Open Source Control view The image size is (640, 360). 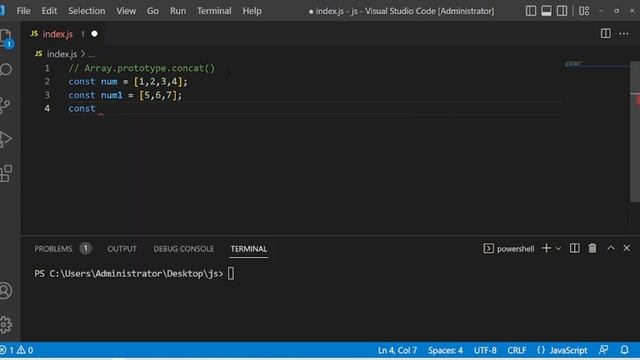pyautogui.click(x=5, y=105)
